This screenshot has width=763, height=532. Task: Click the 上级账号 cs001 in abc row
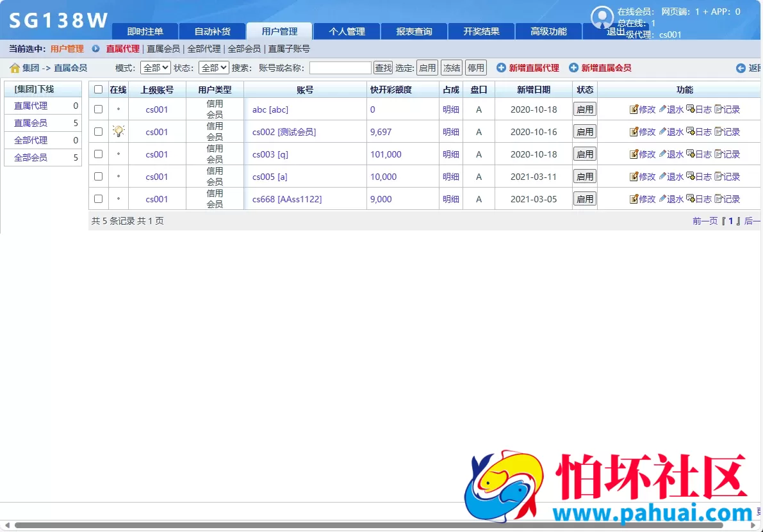(156, 109)
